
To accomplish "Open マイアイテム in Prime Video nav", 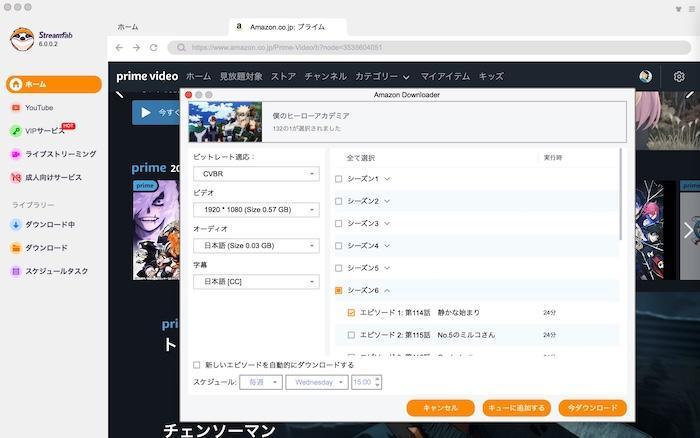I will click(x=445, y=76).
